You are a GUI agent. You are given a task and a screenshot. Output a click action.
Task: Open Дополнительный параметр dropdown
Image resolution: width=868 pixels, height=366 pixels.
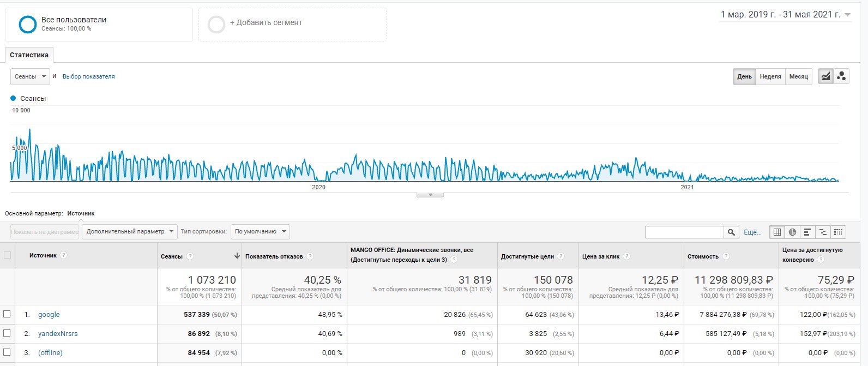click(129, 232)
